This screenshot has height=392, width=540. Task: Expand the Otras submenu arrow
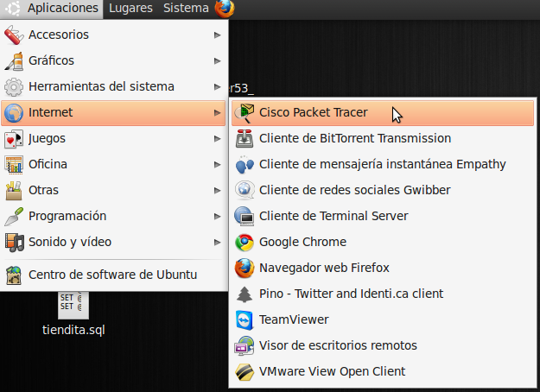[x=218, y=191]
